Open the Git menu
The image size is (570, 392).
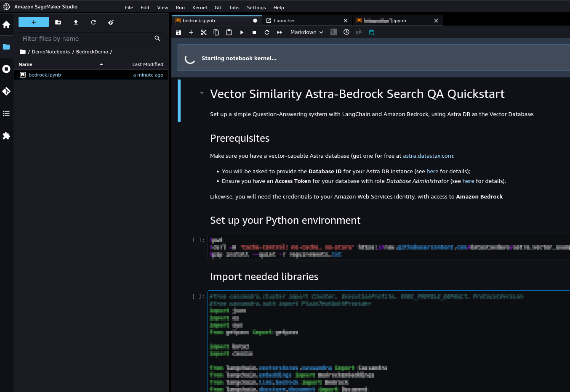218,8
